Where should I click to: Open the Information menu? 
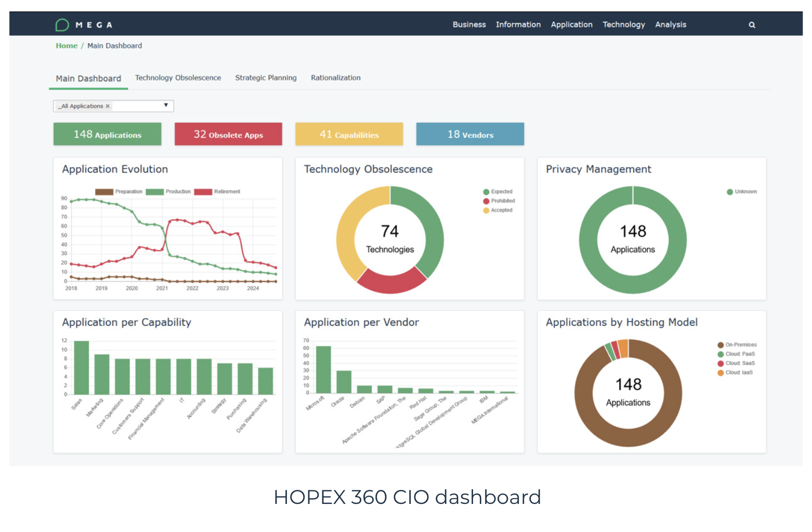pos(518,24)
